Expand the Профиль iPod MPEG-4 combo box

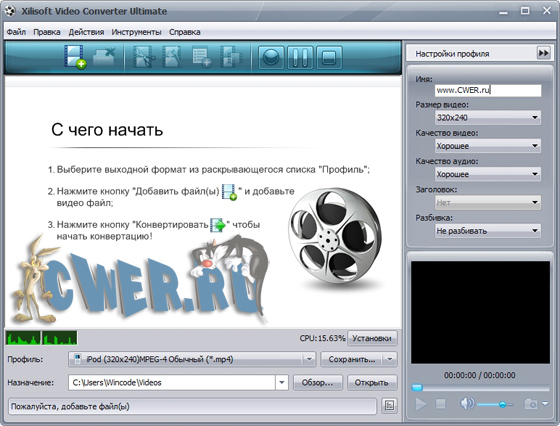point(192,359)
